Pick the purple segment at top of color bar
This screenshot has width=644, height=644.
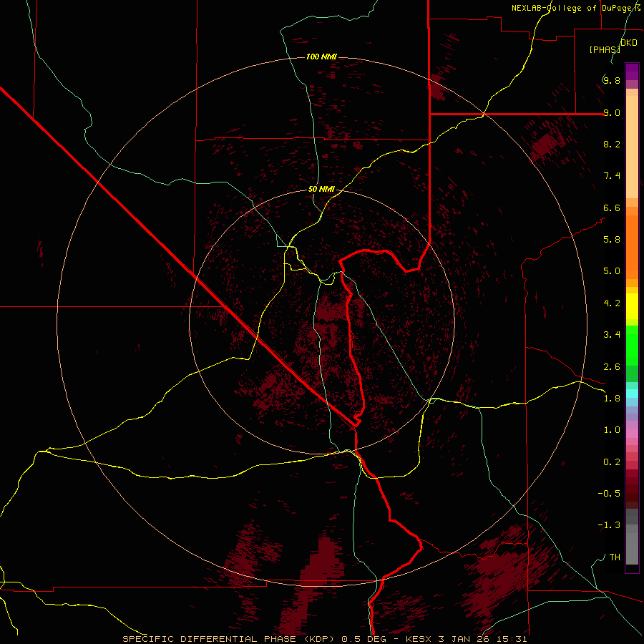pos(632,72)
